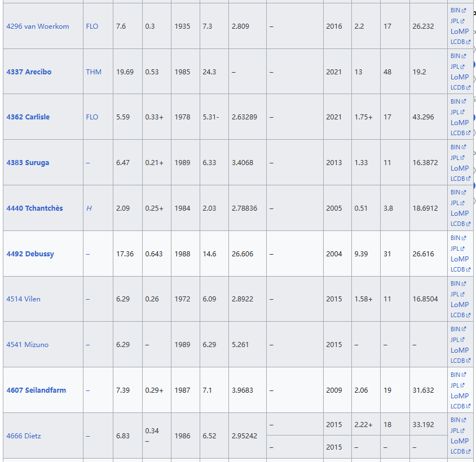The width and height of the screenshot is (476, 462).
Task: Follow the THM family link for Arecibo
Action: (94, 72)
